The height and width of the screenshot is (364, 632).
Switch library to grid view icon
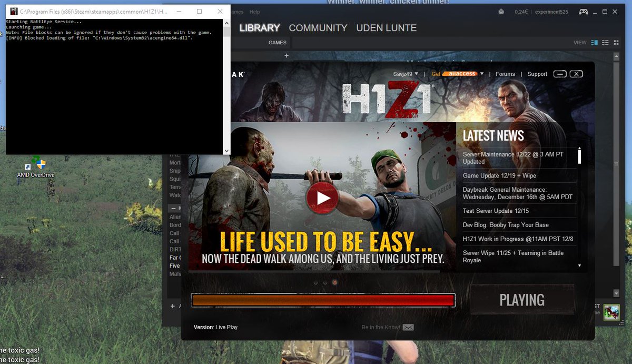616,43
